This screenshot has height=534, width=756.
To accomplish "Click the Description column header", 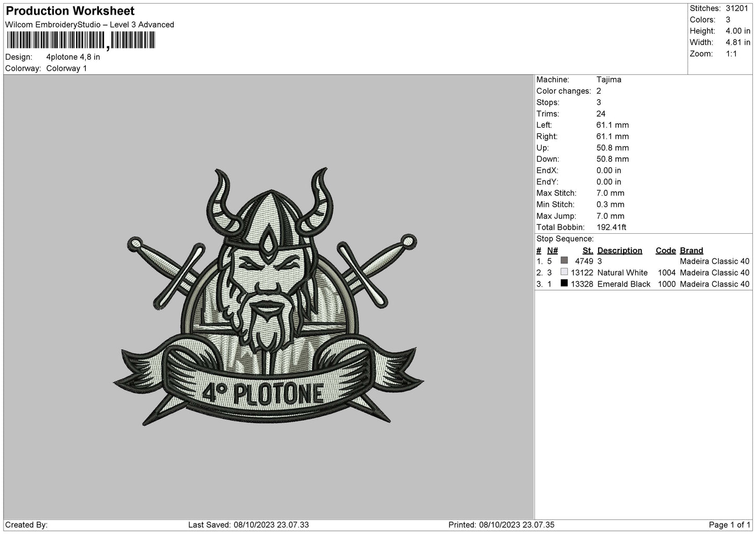I will pos(619,251).
